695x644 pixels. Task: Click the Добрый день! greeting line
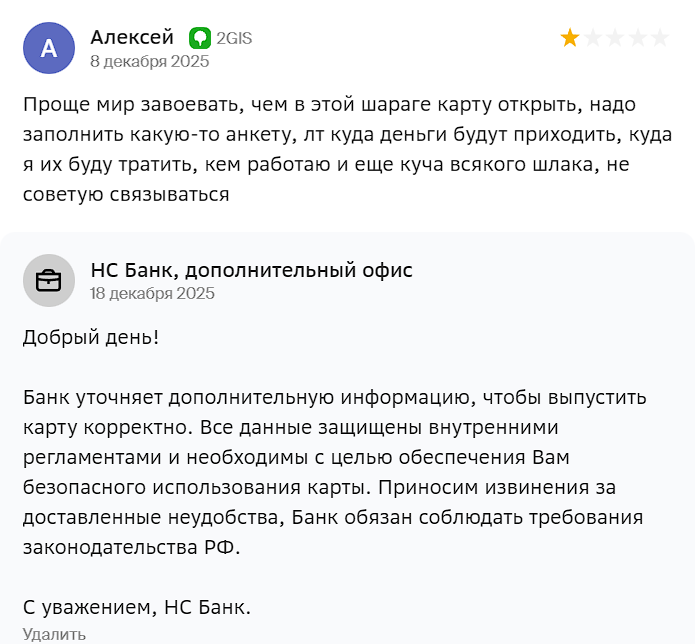(91, 337)
